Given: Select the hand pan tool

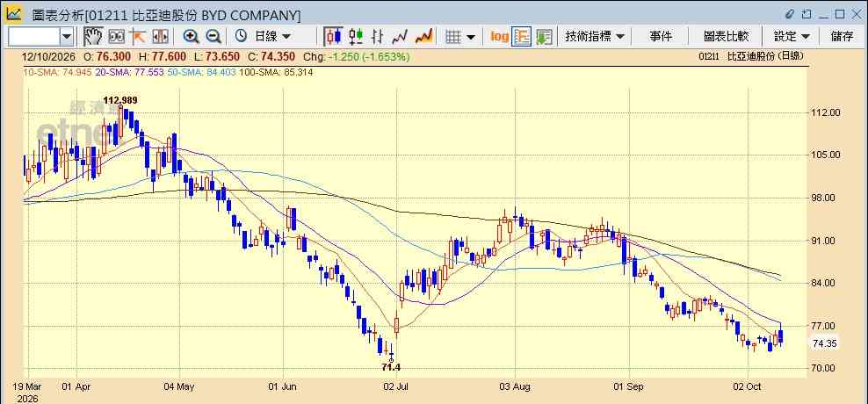Looking at the screenshot, I should pyautogui.click(x=93, y=37).
